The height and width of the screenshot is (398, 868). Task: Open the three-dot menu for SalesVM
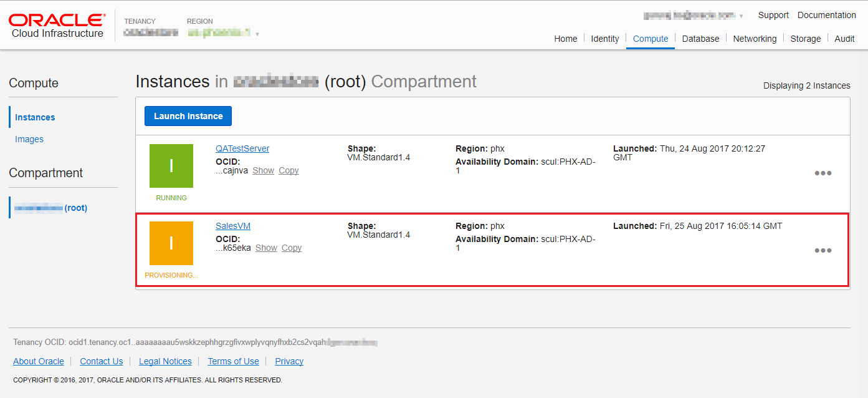click(x=823, y=251)
